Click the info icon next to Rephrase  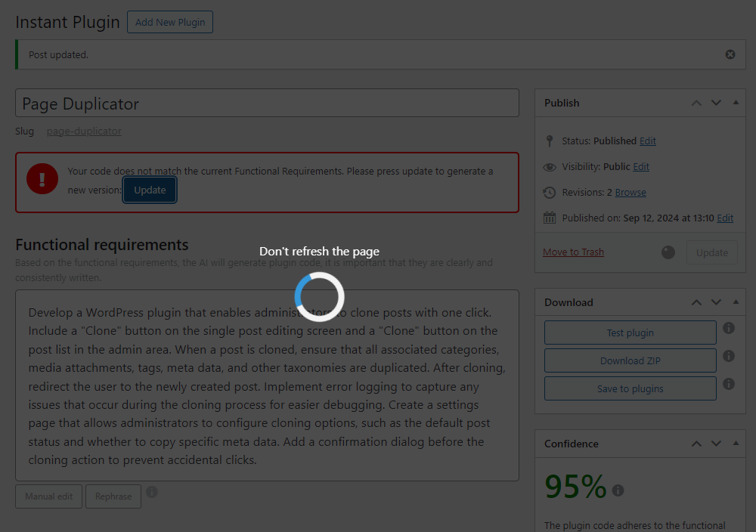pos(151,492)
